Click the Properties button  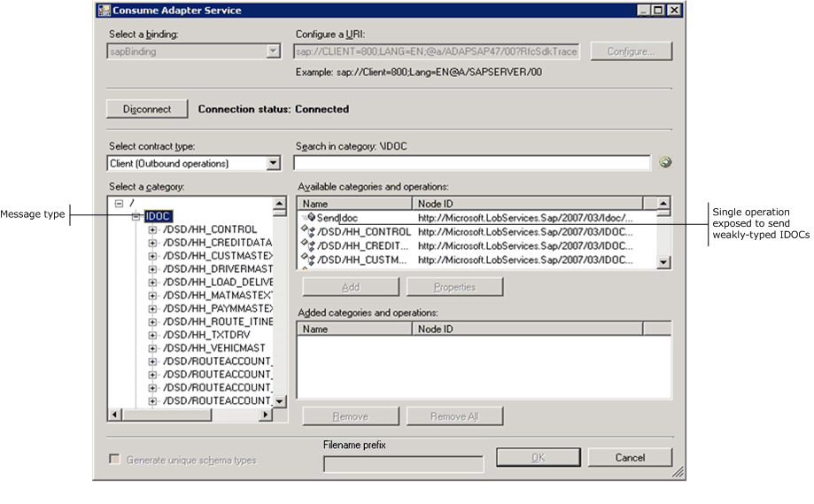coord(454,287)
